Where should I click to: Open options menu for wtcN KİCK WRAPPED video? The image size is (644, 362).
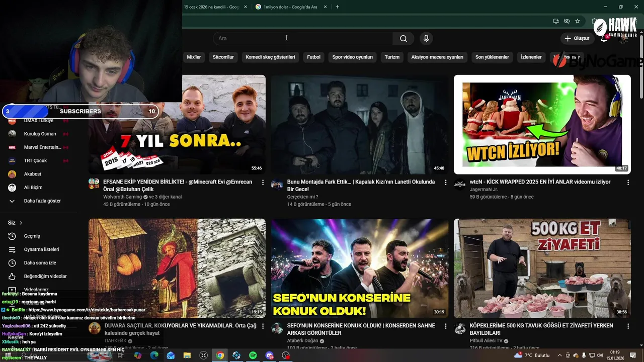tap(628, 183)
